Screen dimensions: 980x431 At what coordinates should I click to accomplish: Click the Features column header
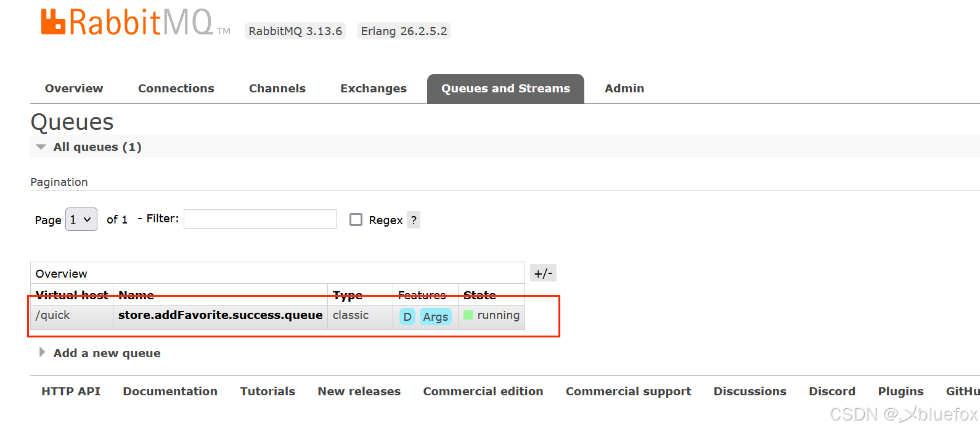tap(422, 295)
